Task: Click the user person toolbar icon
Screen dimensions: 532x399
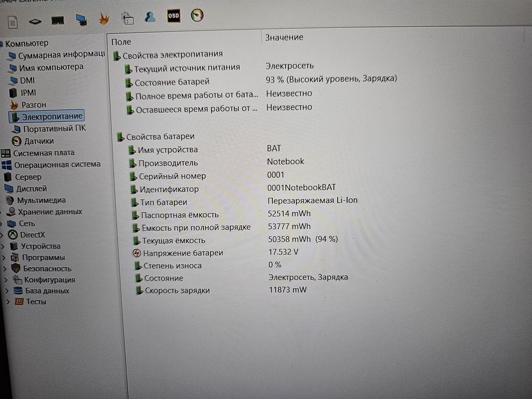Action: (x=150, y=17)
